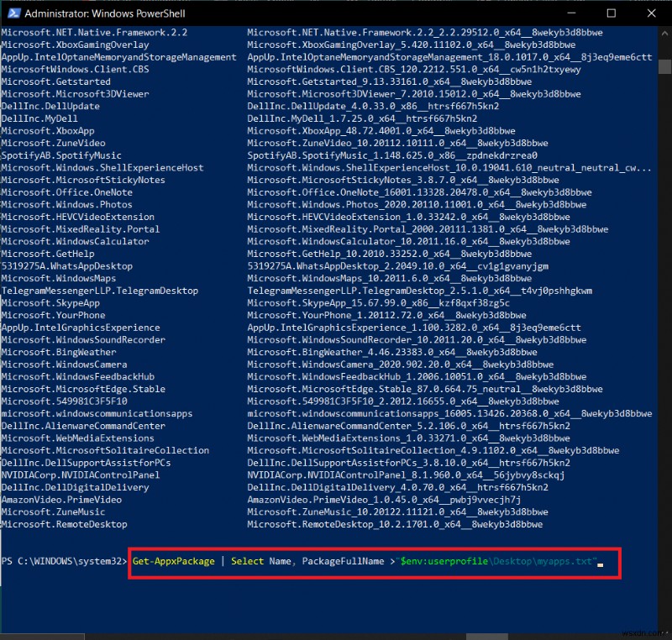Viewport: 672px width, 640px height.
Task: Click 'Microsoft.WindowsCamera' name entry
Action: tap(64, 365)
